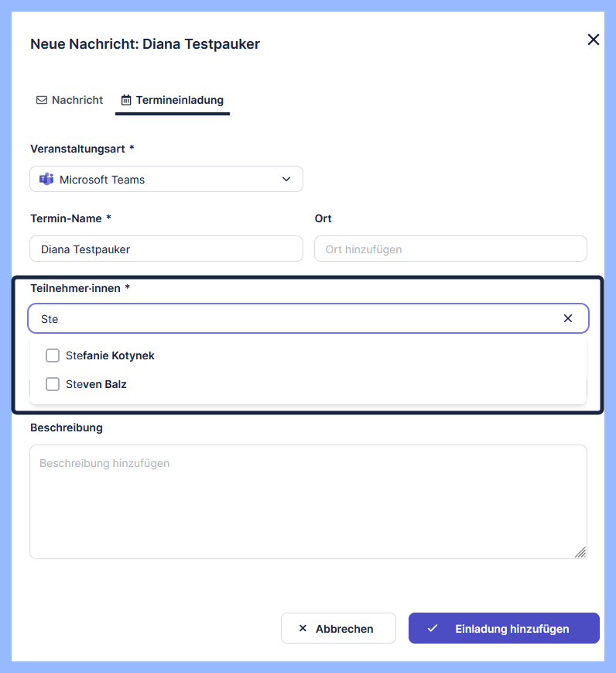The width and height of the screenshot is (616, 673).
Task: Click the envelope icon on Nachricht tab
Action: (42, 100)
